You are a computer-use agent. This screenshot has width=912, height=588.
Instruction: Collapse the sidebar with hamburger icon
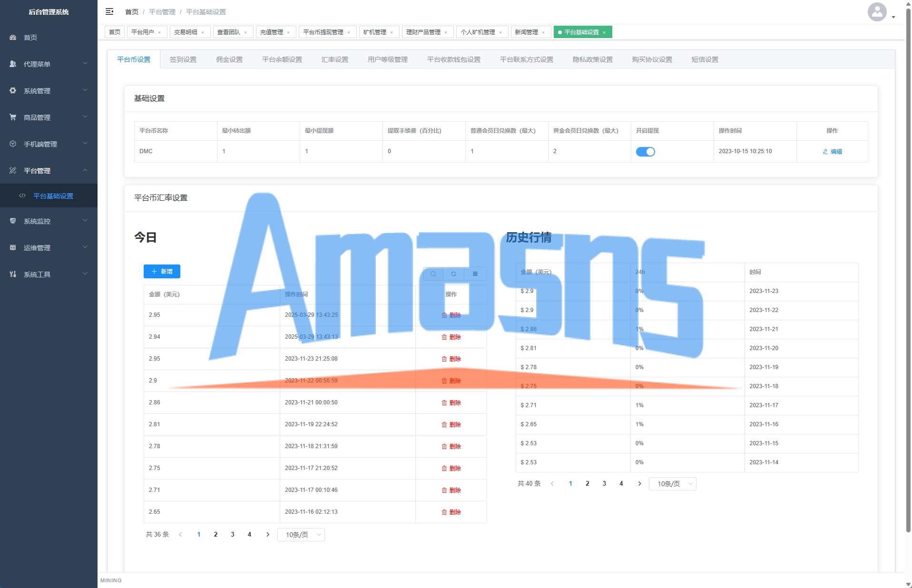click(109, 11)
